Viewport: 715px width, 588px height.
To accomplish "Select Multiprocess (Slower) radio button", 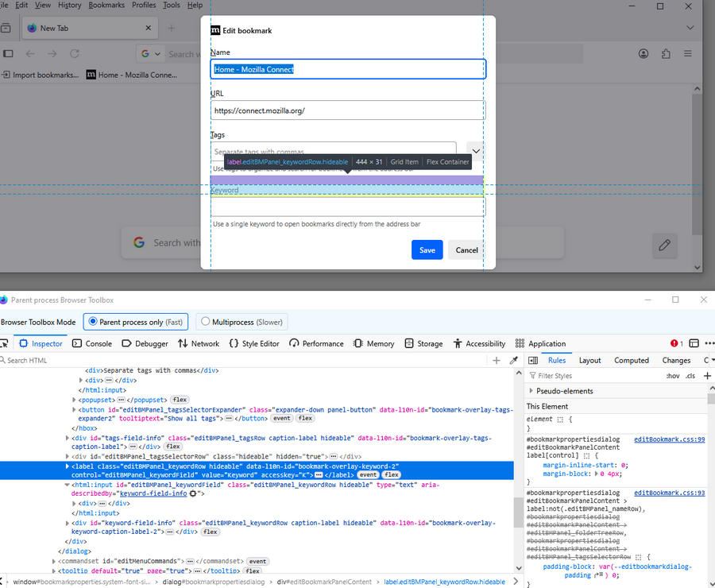I will [206, 322].
